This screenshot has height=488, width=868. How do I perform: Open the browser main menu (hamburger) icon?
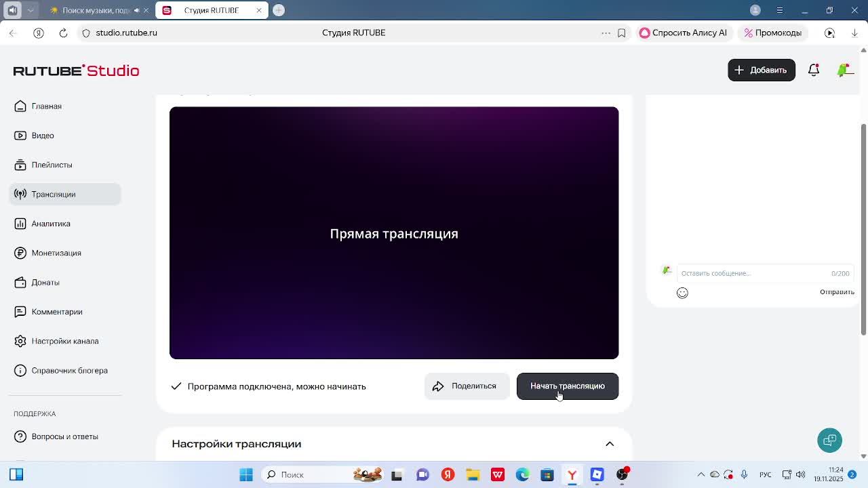(779, 10)
